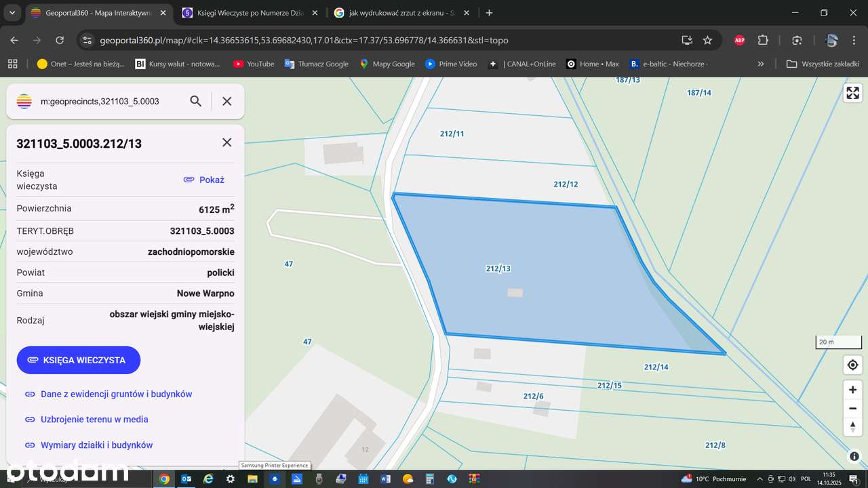The height and width of the screenshot is (488, 868).
Task: Reset map orientation with compass icon
Action: pos(852,426)
